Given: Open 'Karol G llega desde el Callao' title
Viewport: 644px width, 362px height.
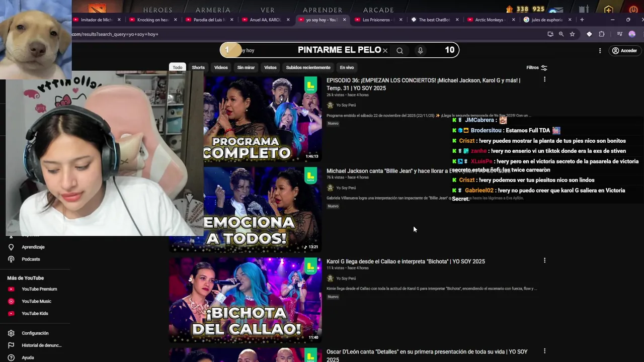Looking at the screenshot, I should [x=406, y=261].
